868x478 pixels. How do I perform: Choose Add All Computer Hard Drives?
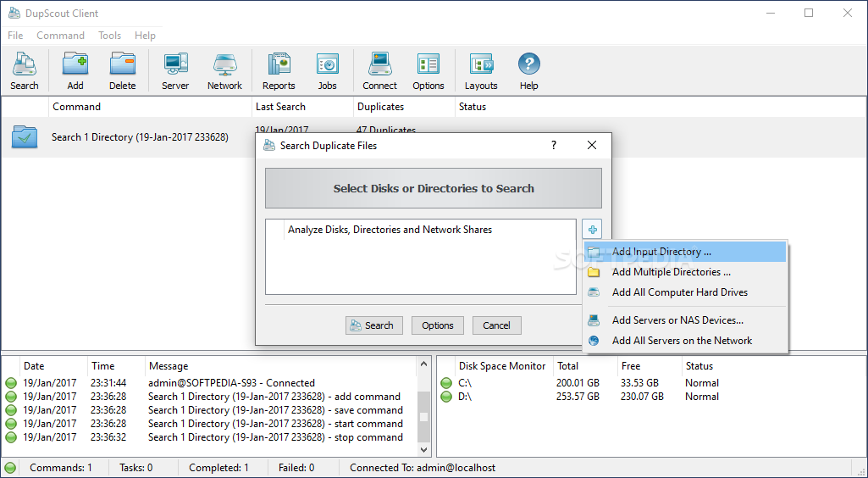685,292
